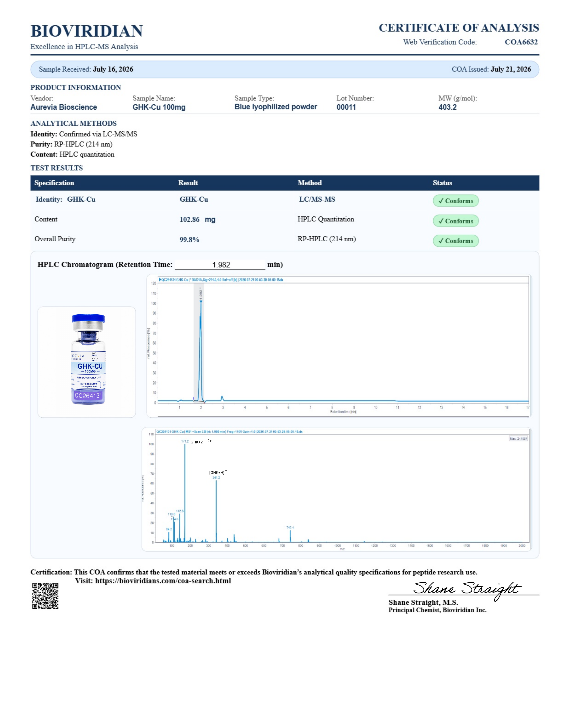
Task: Select molecular weight value 403.2
Action: pos(447,107)
